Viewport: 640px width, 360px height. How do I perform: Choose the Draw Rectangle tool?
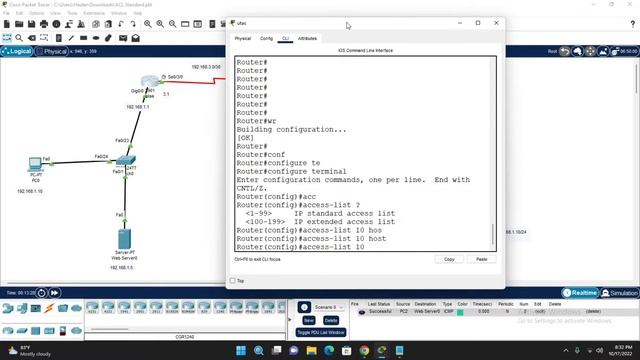click(83, 38)
